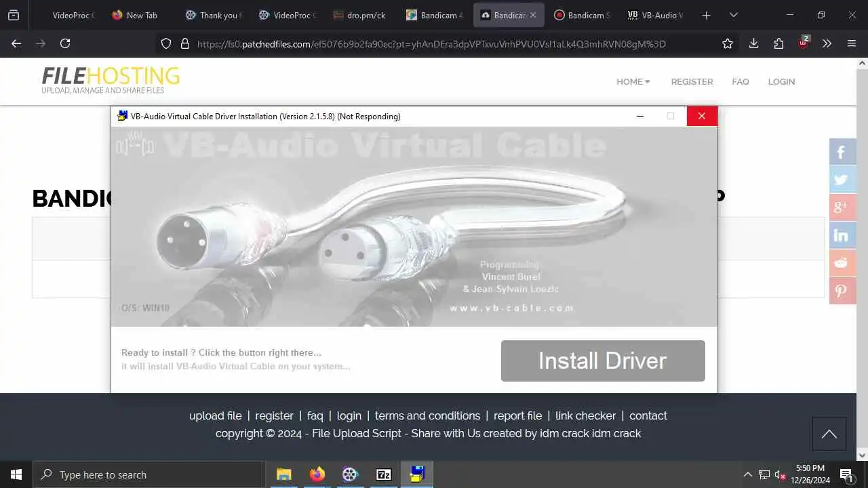Open the Bandicam 4 tab
This screenshot has height=488, width=868.
pos(434,15)
